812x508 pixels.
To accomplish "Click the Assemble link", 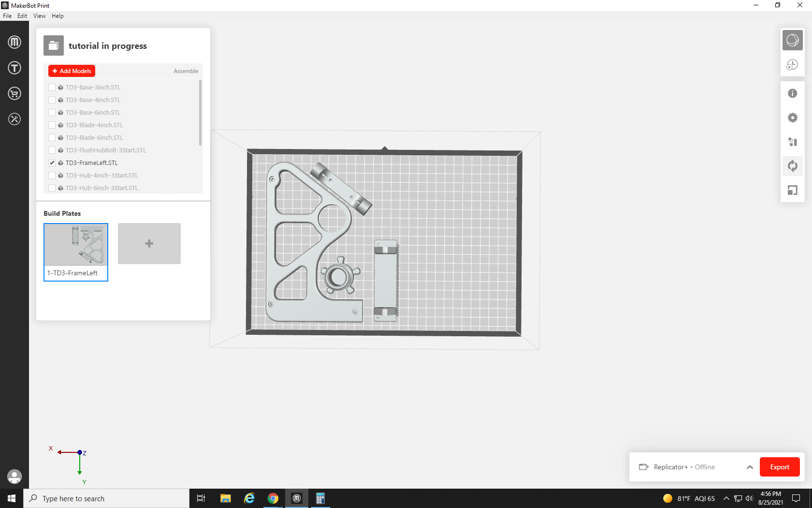I will point(186,71).
